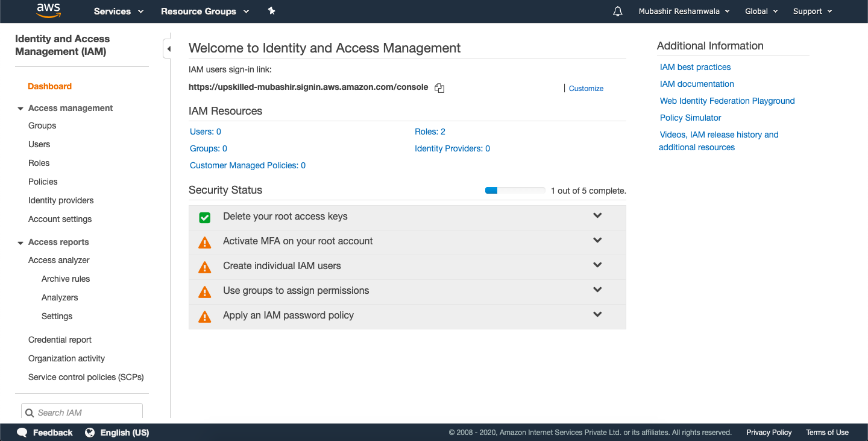Click the language globe icon
This screenshot has width=868, height=441.
(x=90, y=433)
